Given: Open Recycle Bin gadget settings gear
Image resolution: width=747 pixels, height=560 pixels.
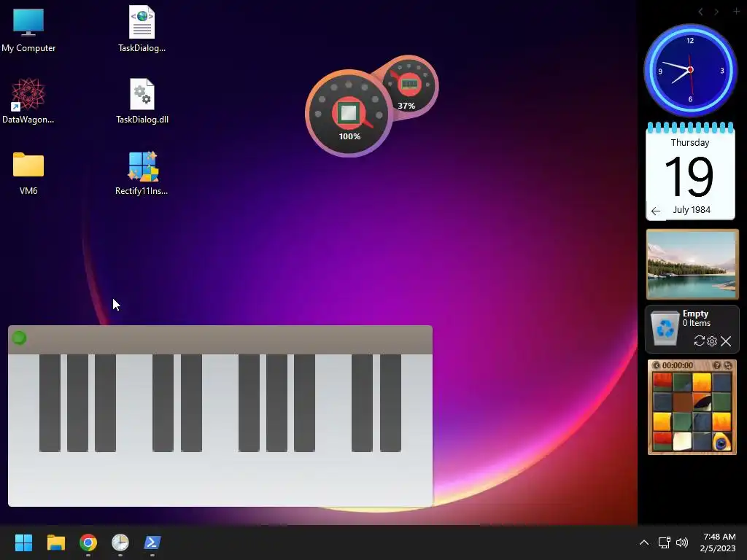Looking at the screenshot, I should (x=712, y=341).
